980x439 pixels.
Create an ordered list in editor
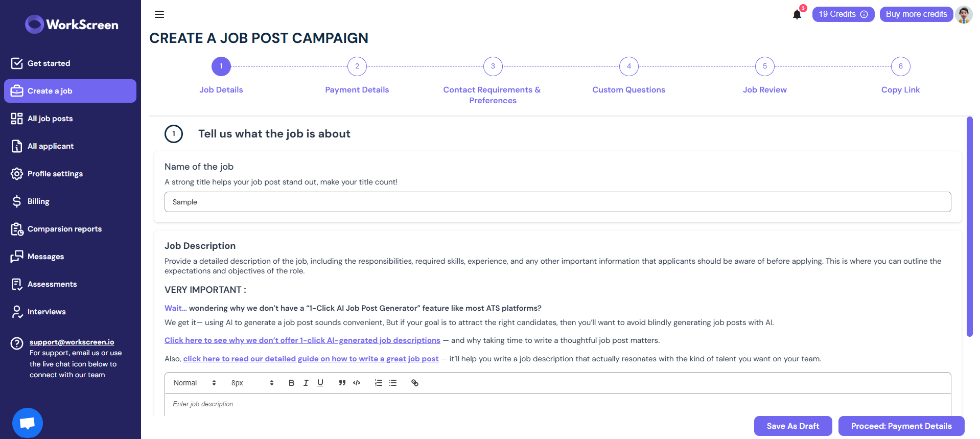tap(379, 383)
